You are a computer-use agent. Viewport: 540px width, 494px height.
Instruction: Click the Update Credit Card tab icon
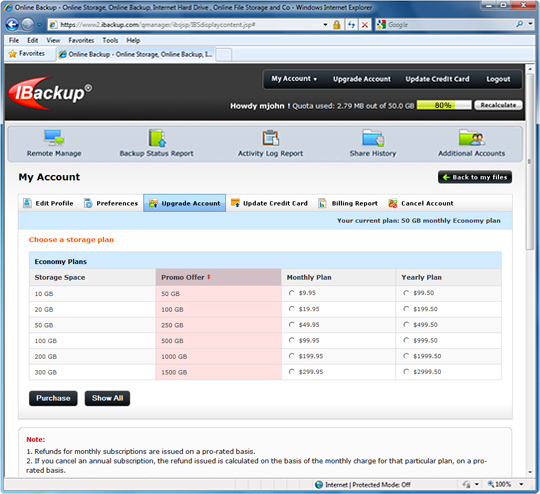click(x=235, y=203)
